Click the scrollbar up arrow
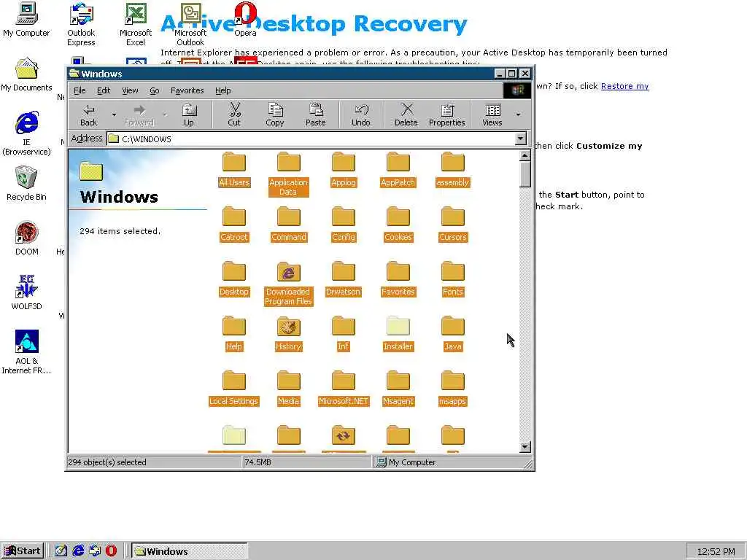This screenshot has height=560, width=747. (x=525, y=155)
